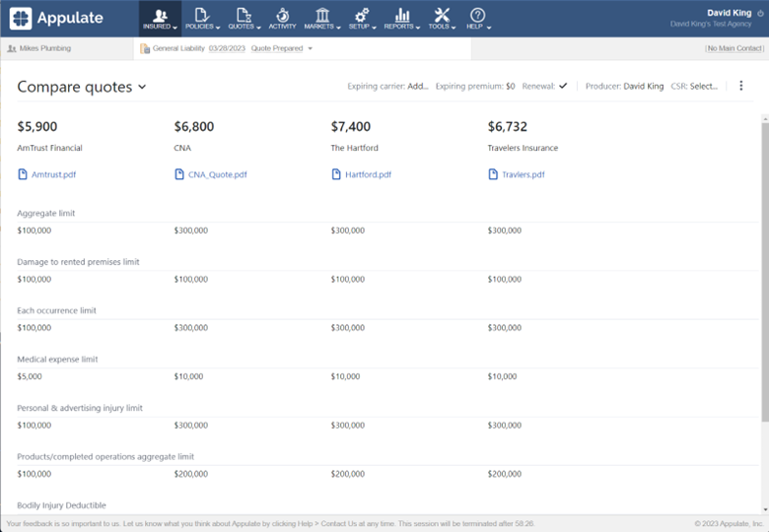This screenshot has height=532, width=769.
Task: Open the Activity stopwatch icon
Action: click(x=282, y=15)
